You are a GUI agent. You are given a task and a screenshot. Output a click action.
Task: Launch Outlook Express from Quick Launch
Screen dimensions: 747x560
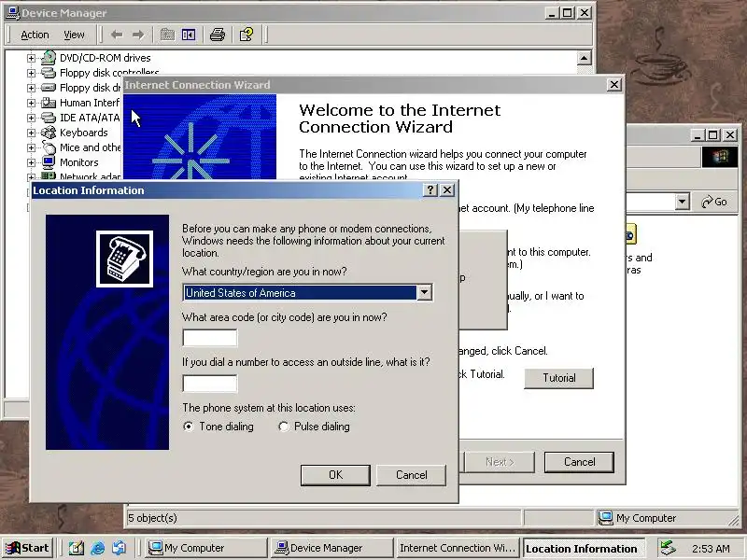120,548
